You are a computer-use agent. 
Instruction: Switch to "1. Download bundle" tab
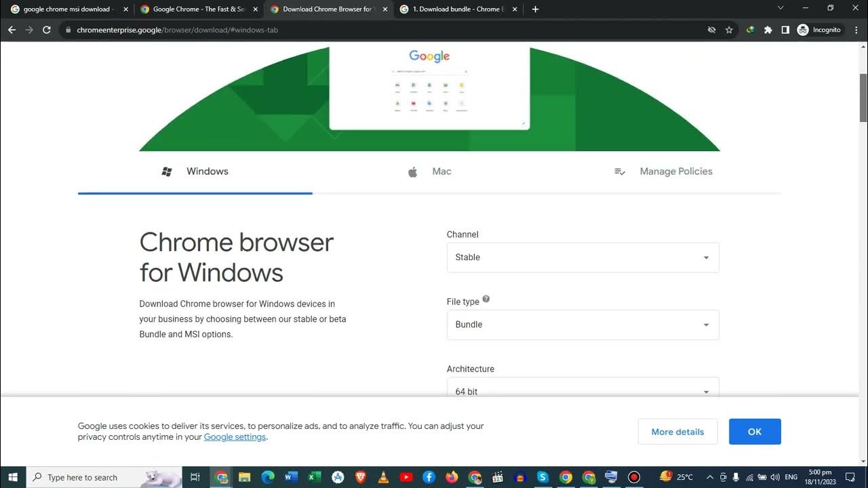coord(458,9)
